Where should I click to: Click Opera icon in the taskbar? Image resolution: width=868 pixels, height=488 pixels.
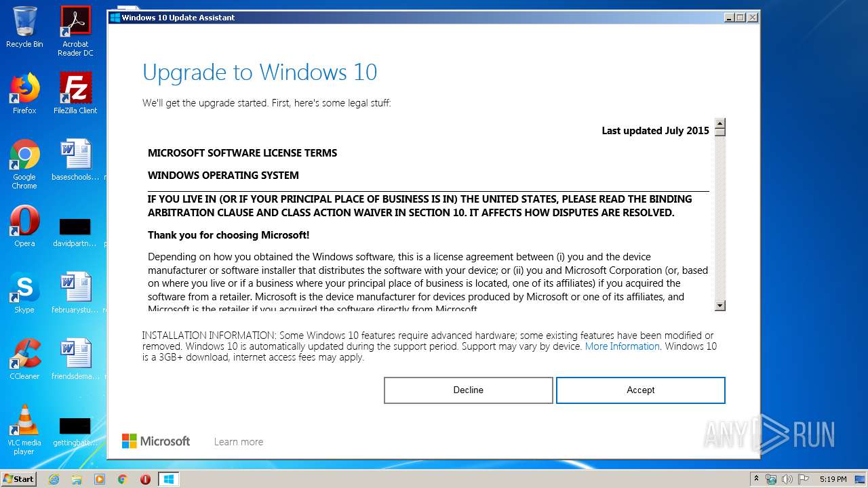coord(145,479)
